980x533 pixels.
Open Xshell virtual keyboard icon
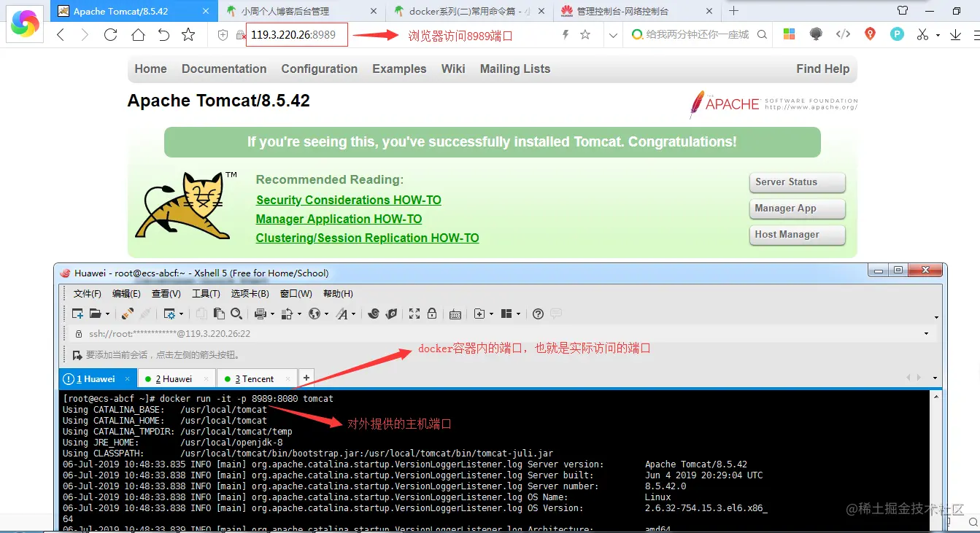tap(455, 314)
